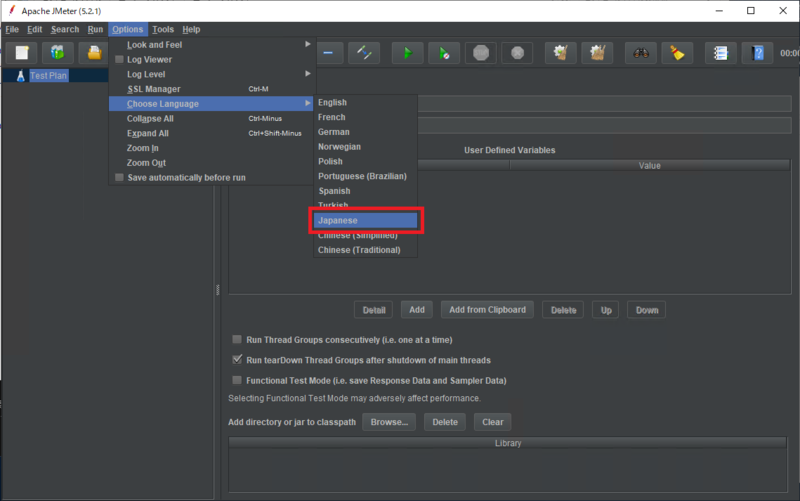
Task: Click the New test plan icon
Action: coord(22,53)
